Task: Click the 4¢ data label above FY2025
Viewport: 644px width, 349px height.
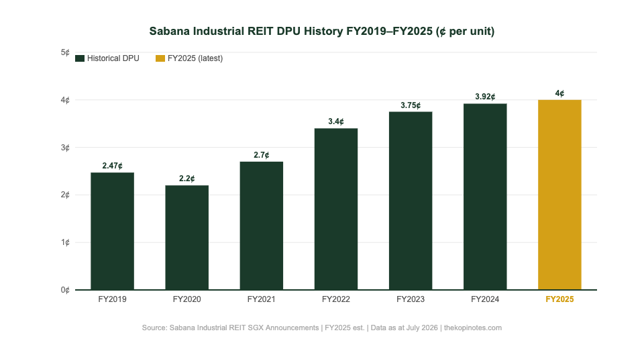Action: pyautogui.click(x=559, y=93)
